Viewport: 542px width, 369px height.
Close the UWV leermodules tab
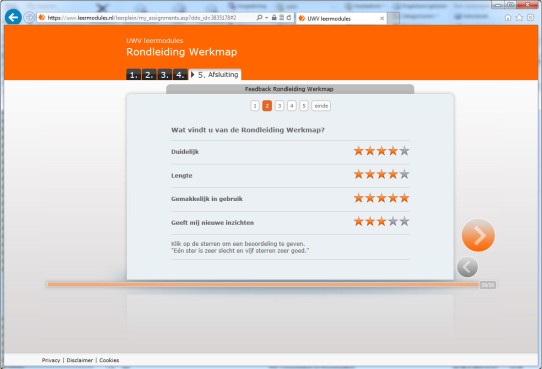[x=382, y=18]
